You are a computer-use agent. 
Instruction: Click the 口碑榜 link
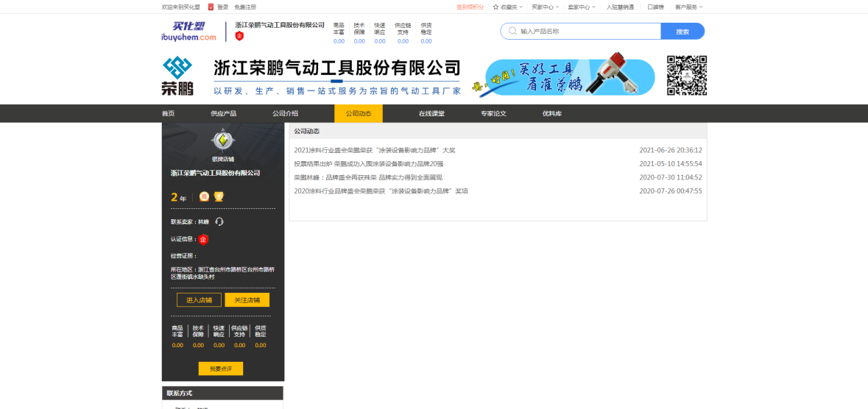[x=655, y=7]
